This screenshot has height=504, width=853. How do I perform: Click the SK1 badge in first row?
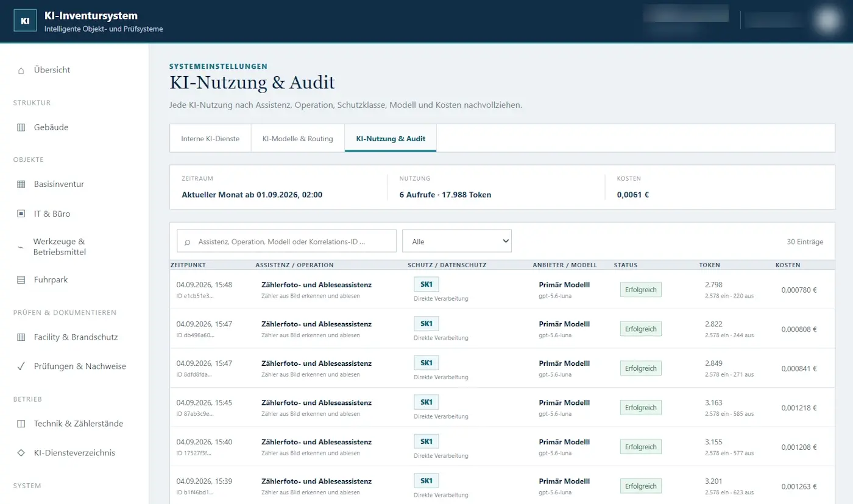click(426, 284)
